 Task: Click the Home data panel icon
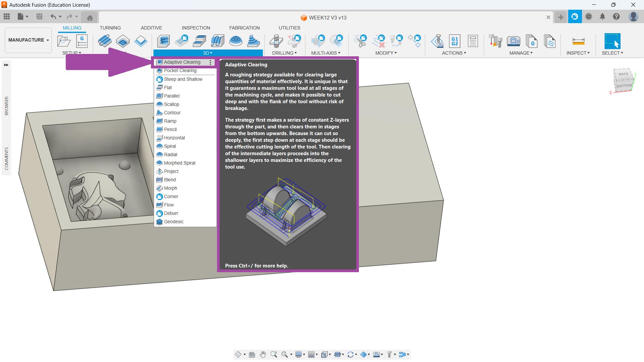click(x=90, y=17)
